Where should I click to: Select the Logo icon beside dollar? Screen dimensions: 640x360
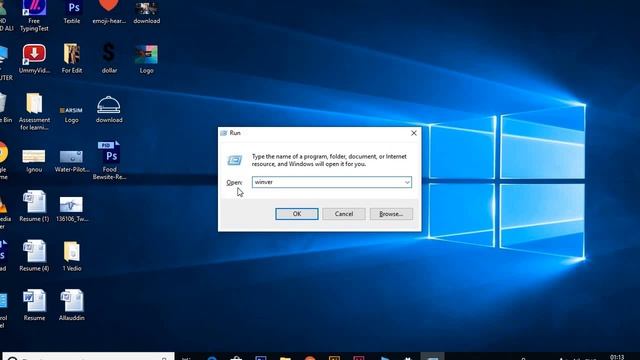pos(147,59)
